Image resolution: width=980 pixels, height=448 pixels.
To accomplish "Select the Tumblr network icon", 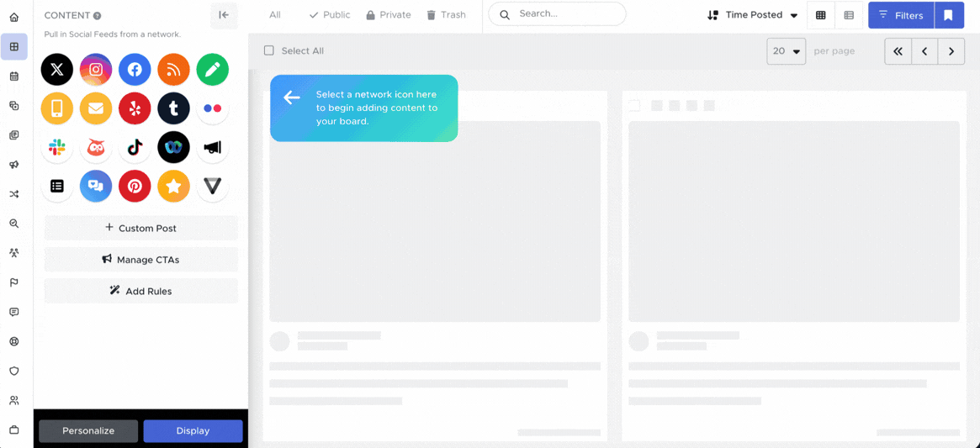I will pos(174,108).
